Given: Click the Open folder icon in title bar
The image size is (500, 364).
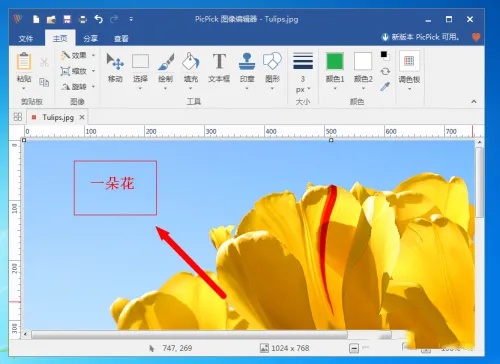Looking at the screenshot, I should coord(51,19).
